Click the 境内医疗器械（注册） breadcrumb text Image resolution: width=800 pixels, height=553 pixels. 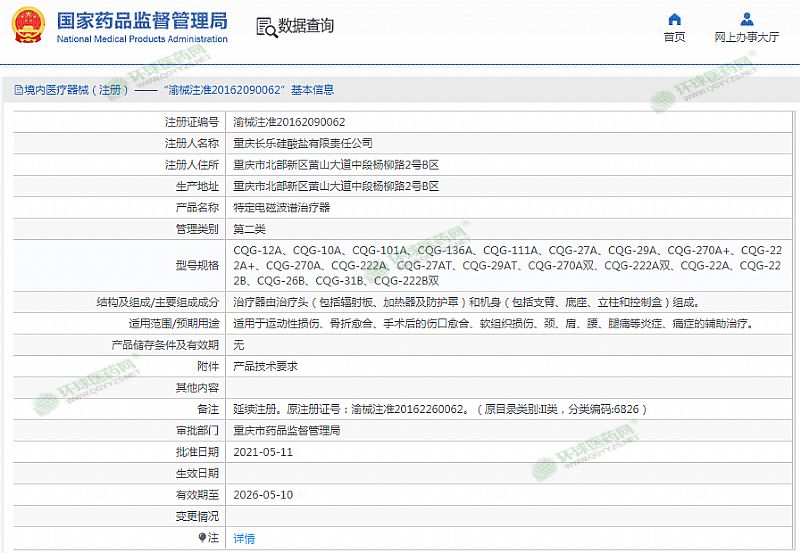pos(77,90)
